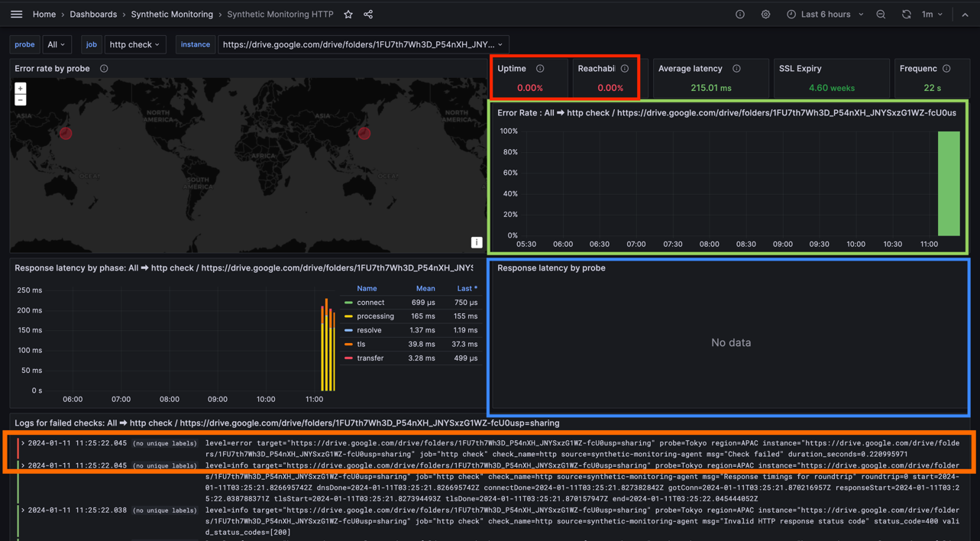Zoom in on the map with plus button
The image size is (980, 541).
coord(21,89)
